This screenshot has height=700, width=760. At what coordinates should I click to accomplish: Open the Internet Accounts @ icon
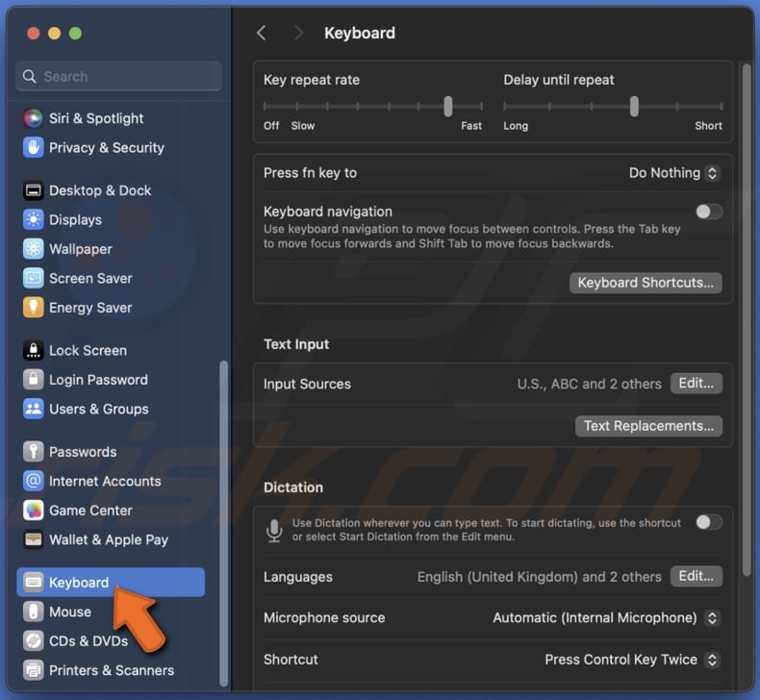(x=33, y=481)
